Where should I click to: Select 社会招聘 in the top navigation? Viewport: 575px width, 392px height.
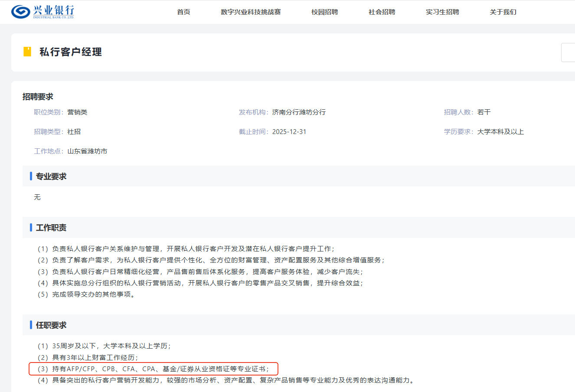(x=382, y=12)
